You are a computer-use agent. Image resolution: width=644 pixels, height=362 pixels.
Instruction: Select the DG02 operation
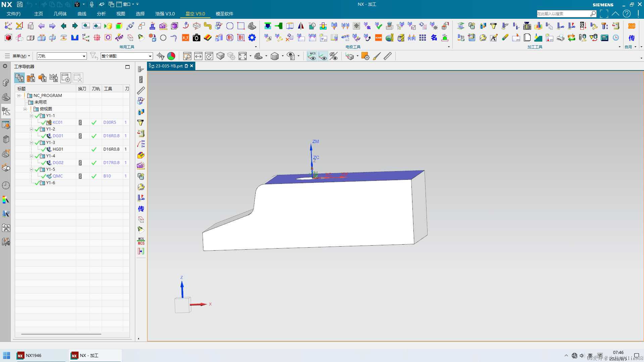click(x=58, y=163)
